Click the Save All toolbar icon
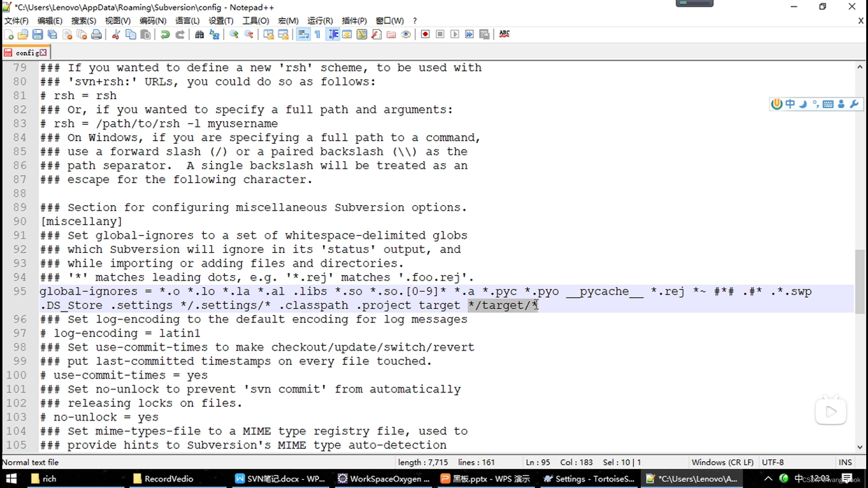This screenshot has height=488, width=868. (52, 34)
